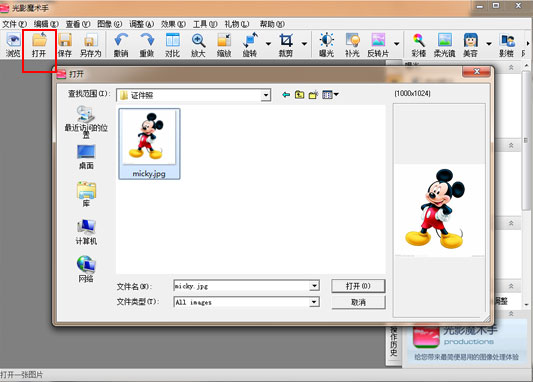
Task: Expand the 文件类型 All images dropdown arrow
Action: point(314,302)
